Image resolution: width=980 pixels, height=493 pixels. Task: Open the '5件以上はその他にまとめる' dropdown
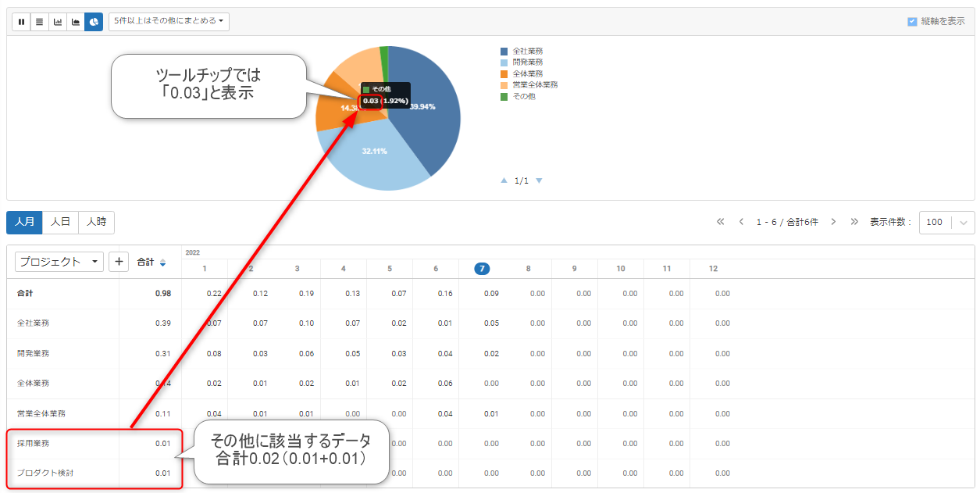point(169,21)
